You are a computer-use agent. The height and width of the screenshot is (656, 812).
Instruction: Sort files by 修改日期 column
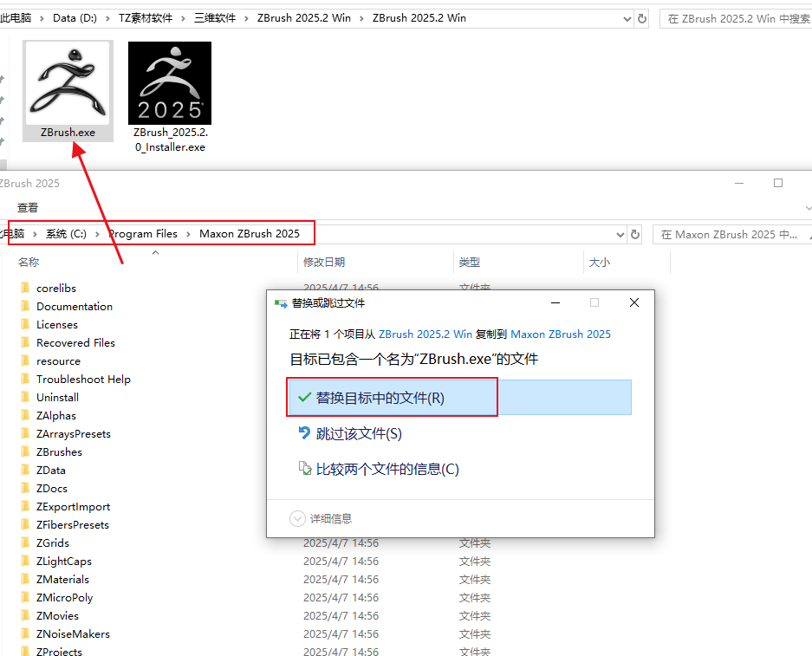coord(324,263)
